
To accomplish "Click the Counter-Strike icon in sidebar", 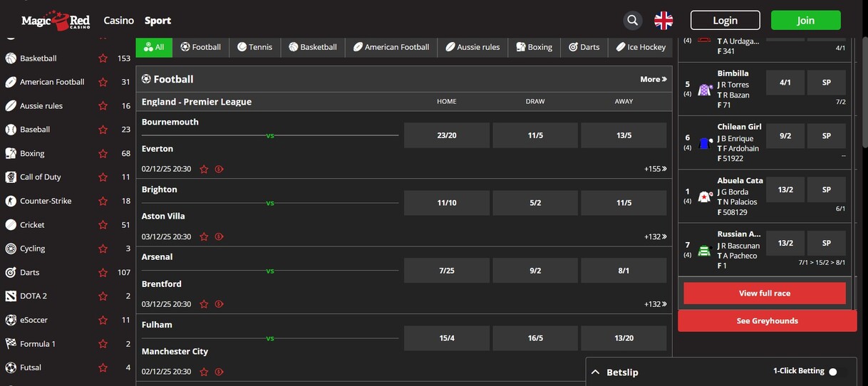I will coord(11,201).
